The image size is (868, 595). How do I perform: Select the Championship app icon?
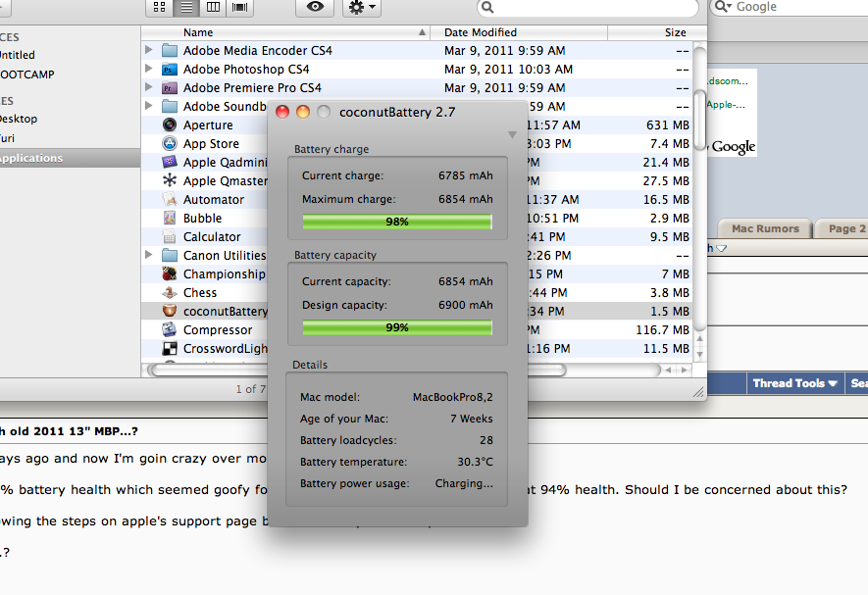click(x=170, y=274)
